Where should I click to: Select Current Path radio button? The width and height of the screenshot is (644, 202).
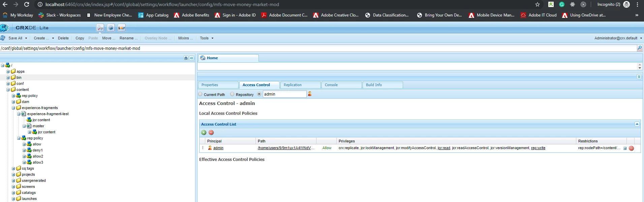[201, 94]
